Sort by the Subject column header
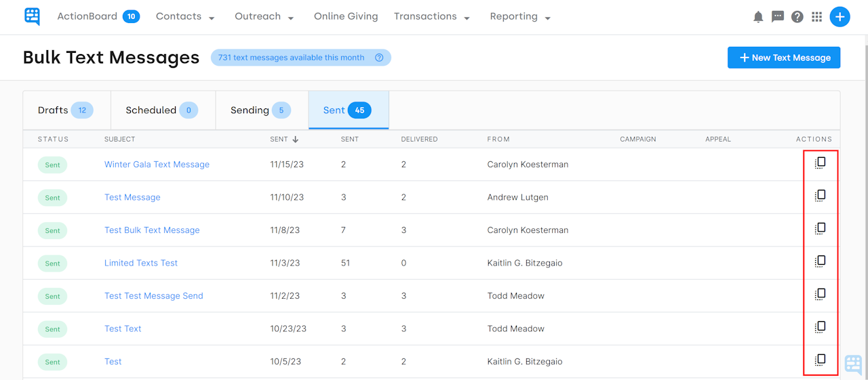 point(120,140)
